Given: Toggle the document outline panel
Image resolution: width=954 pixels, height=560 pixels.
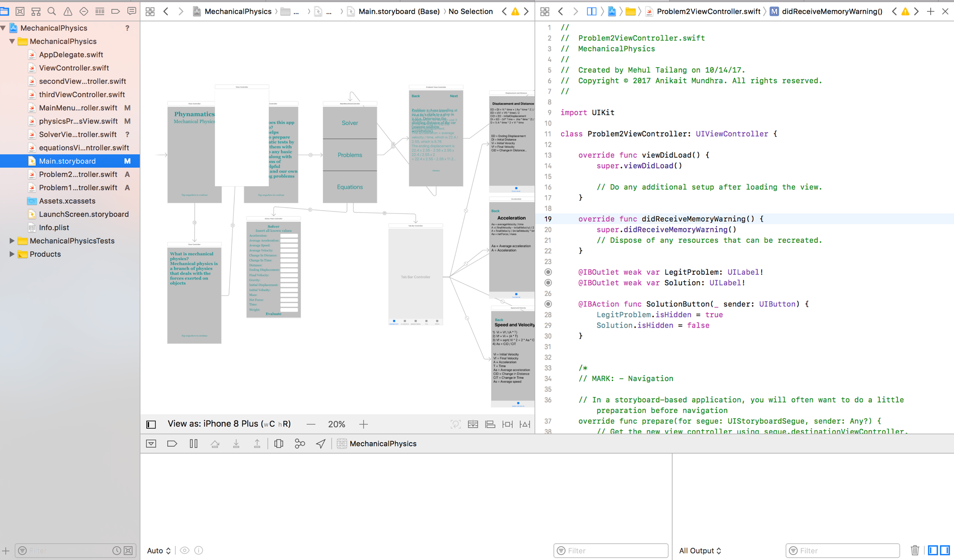Looking at the screenshot, I should tap(151, 424).
